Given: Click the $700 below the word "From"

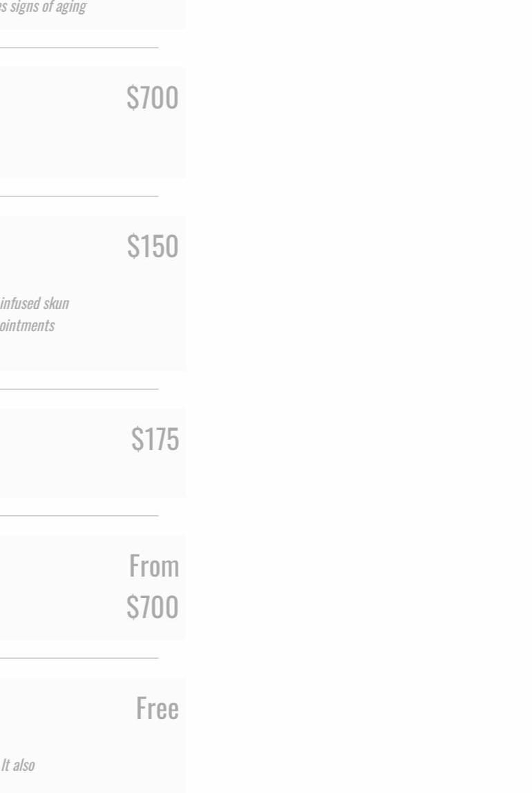Looking at the screenshot, I should coord(152,607).
